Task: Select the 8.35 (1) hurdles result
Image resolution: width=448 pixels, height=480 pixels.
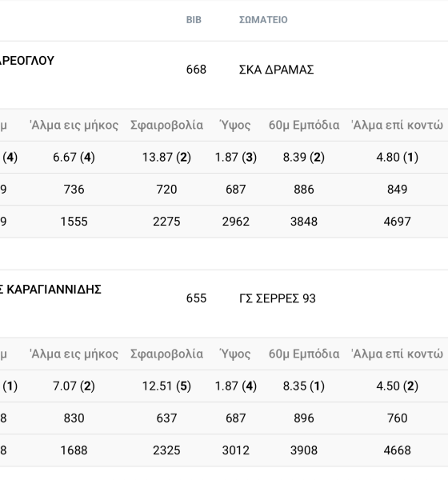Action: tap(304, 386)
